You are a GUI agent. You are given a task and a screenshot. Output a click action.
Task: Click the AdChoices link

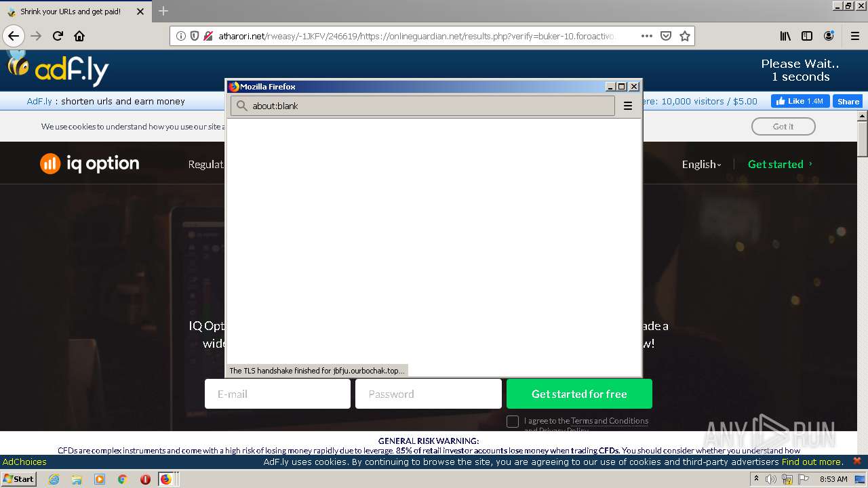[x=24, y=462]
